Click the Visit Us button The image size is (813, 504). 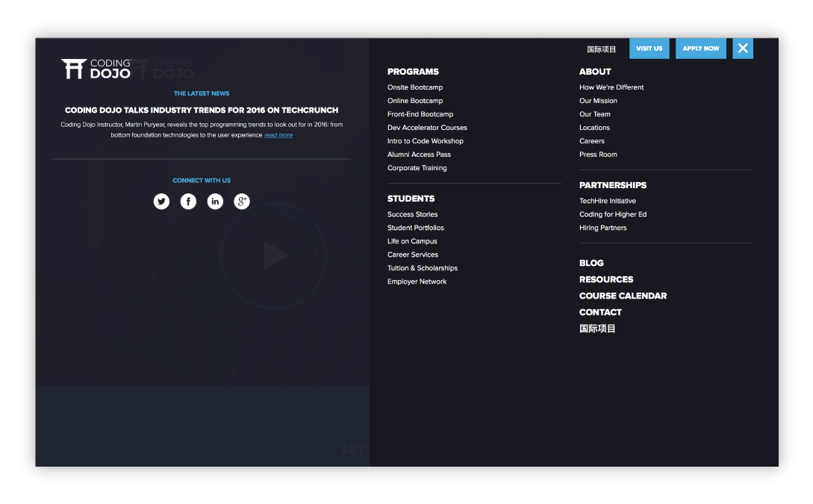click(650, 49)
